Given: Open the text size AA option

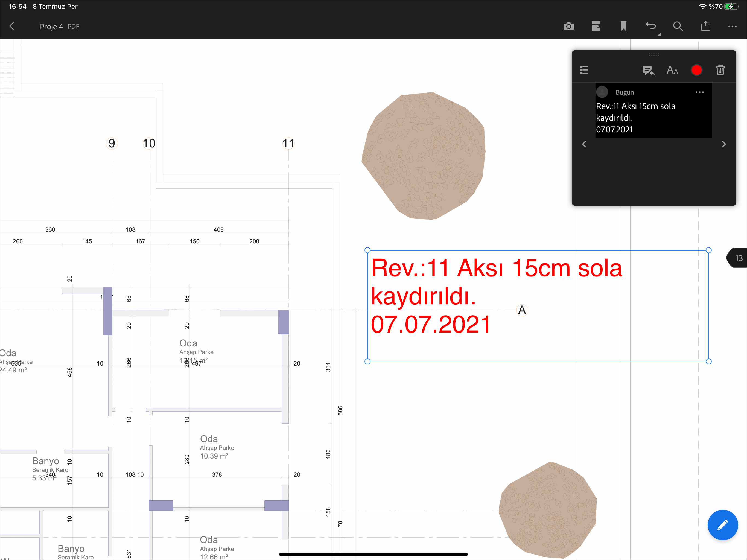Looking at the screenshot, I should click(672, 70).
